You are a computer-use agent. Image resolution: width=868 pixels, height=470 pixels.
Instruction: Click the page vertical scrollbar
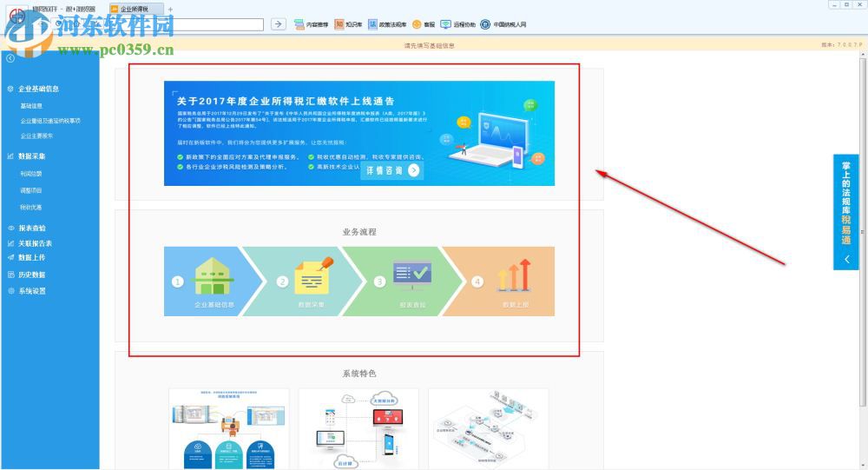click(863, 230)
